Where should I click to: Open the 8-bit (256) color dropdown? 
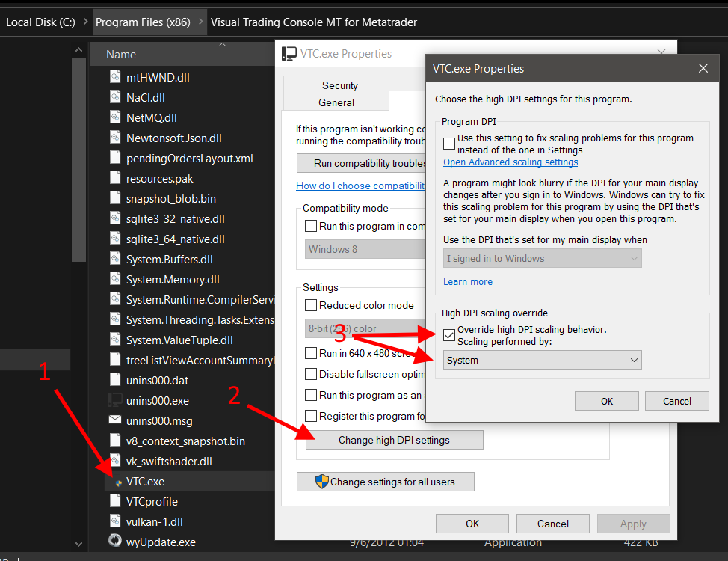tap(365, 328)
